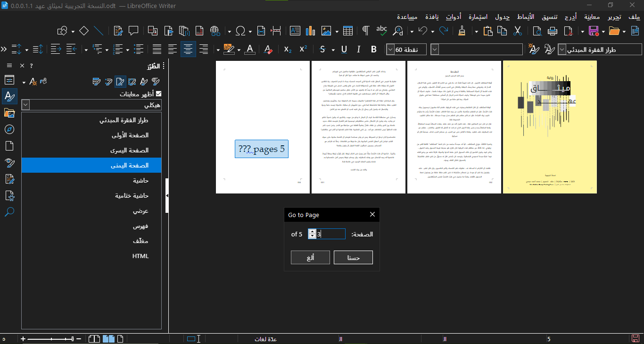Click the Insert Special Character omega icon

pyautogui.click(x=240, y=31)
